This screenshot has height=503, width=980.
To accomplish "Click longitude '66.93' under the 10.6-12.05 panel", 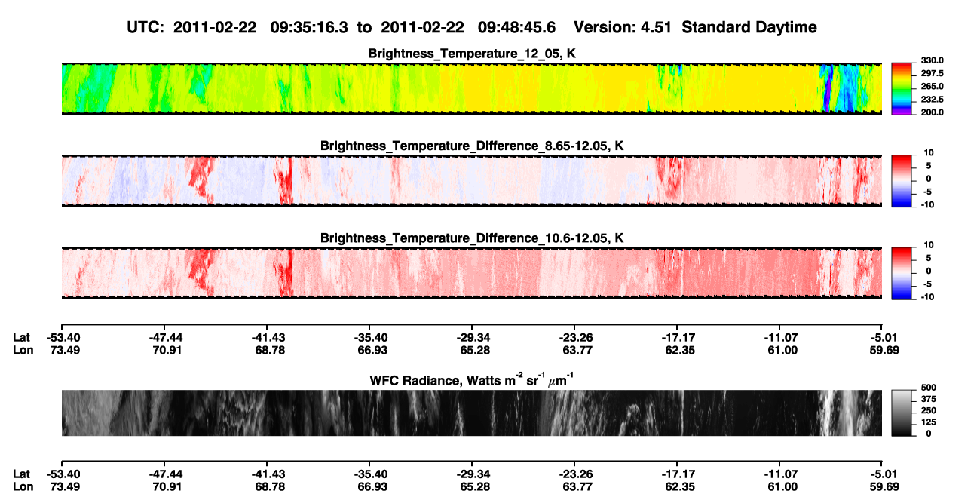I will 369,351.
